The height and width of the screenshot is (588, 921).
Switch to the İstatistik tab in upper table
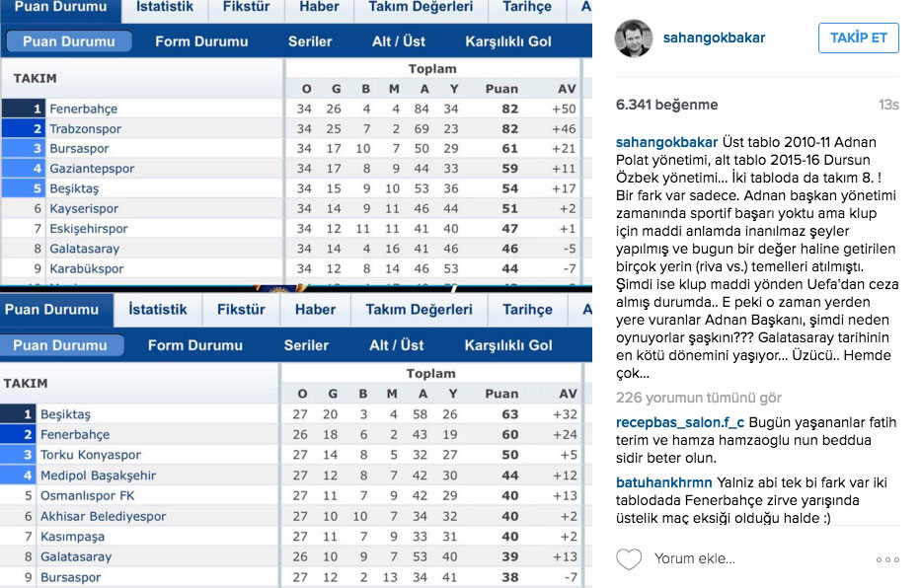click(164, 8)
